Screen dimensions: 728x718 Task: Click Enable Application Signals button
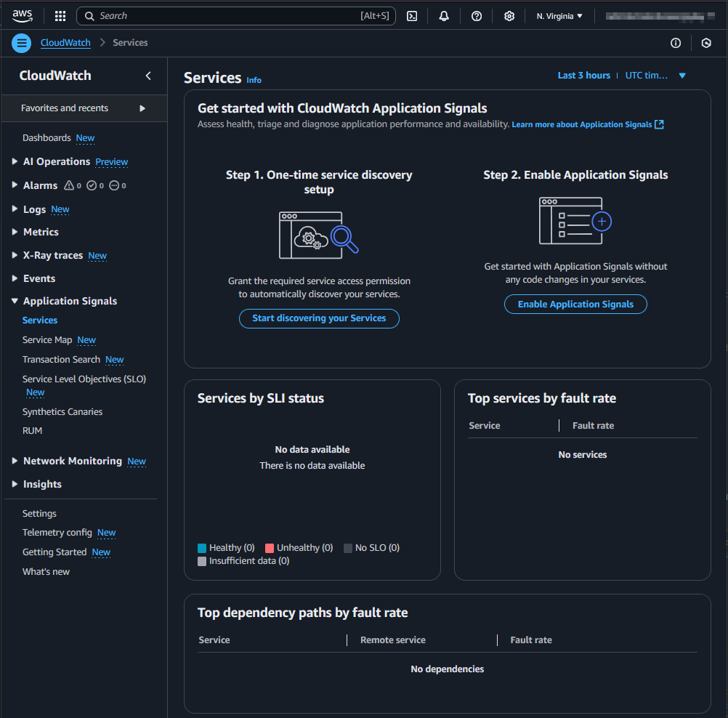(575, 304)
